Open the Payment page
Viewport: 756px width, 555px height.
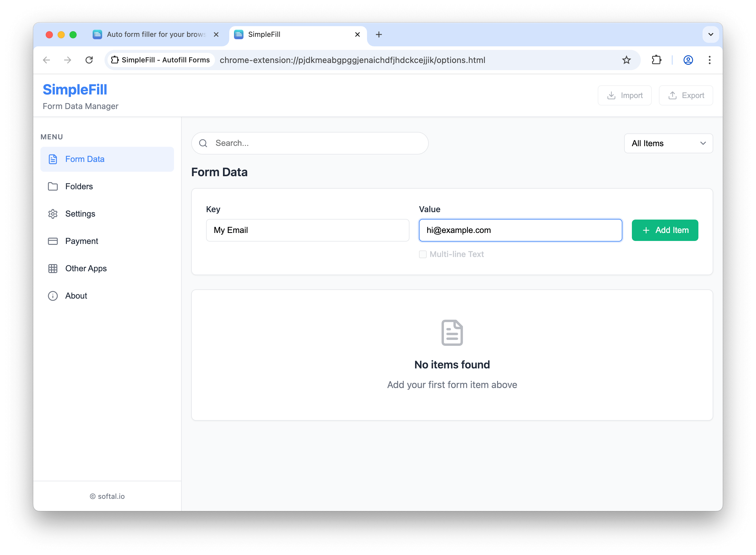(107, 241)
